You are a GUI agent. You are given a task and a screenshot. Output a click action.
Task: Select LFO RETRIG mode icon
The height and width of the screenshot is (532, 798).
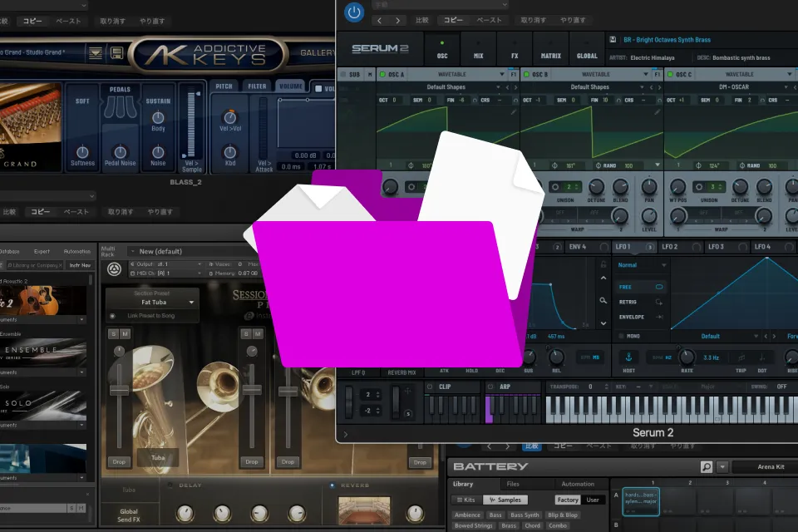[x=658, y=302]
